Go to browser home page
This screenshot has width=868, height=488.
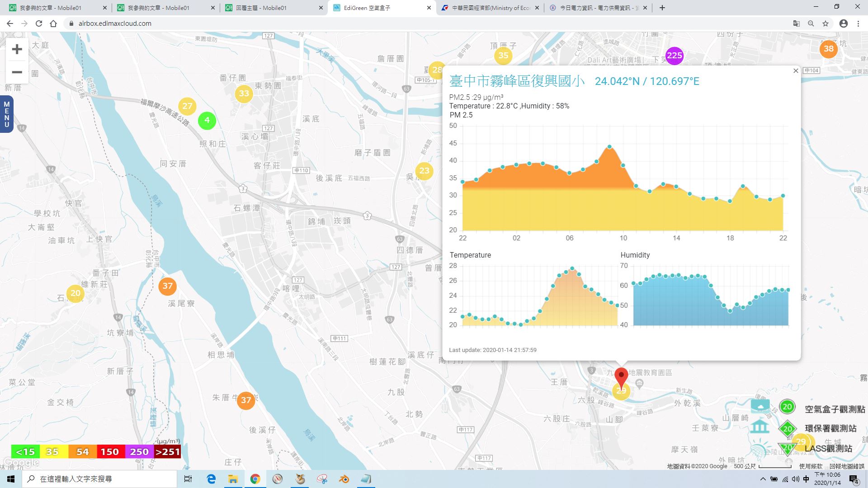point(53,23)
